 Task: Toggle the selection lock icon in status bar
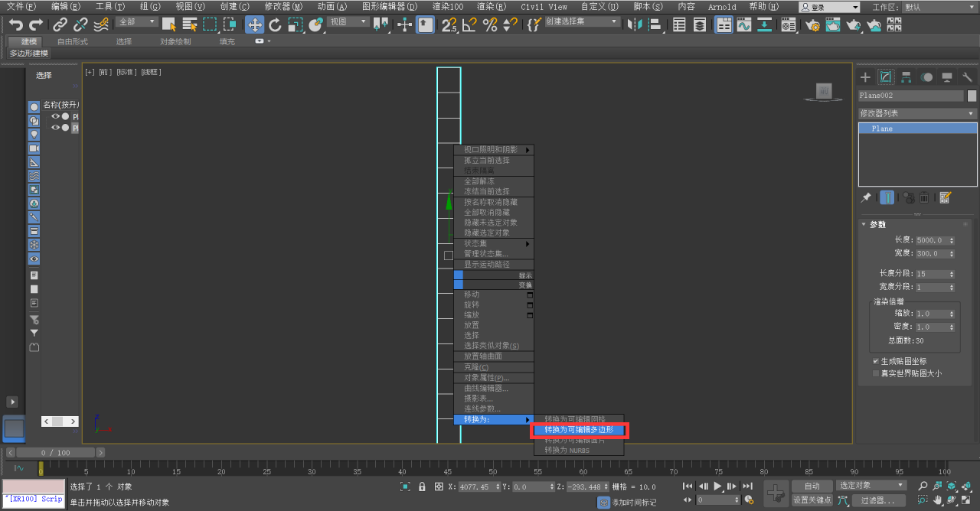point(422,487)
